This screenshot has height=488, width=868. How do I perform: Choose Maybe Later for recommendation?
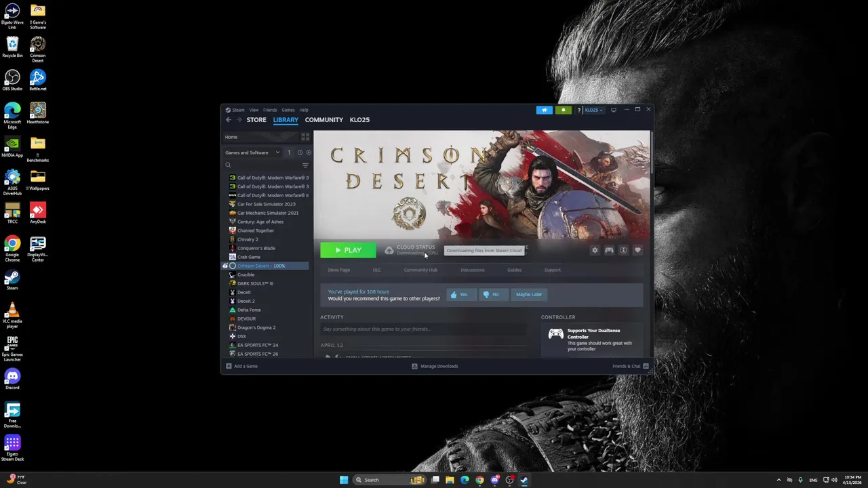(x=529, y=294)
